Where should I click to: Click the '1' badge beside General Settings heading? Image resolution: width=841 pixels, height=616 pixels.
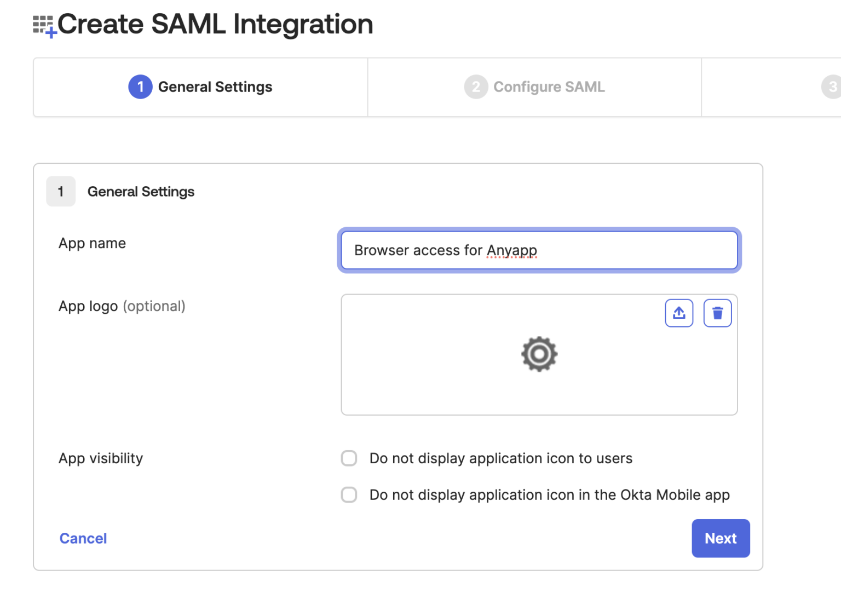coord(60,191)
